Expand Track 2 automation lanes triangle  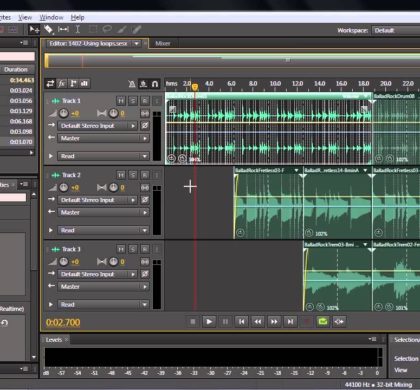pyautogui.click(x=51, y=230)
